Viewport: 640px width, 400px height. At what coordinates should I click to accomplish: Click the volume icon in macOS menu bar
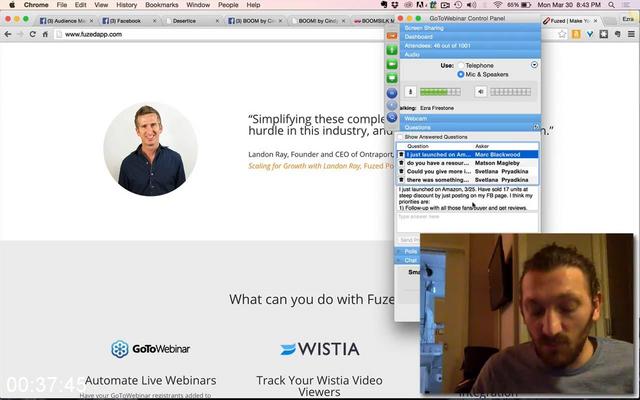[x=471, y=5]
